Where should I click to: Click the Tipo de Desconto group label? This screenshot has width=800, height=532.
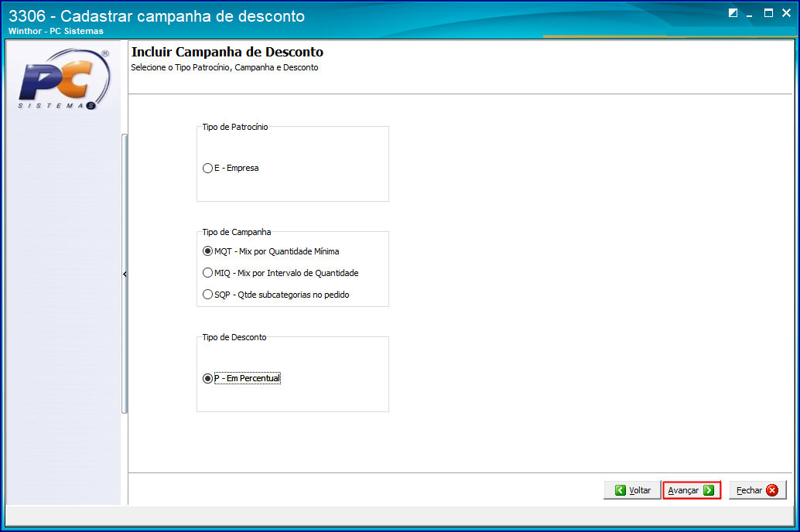coord(234,337)
